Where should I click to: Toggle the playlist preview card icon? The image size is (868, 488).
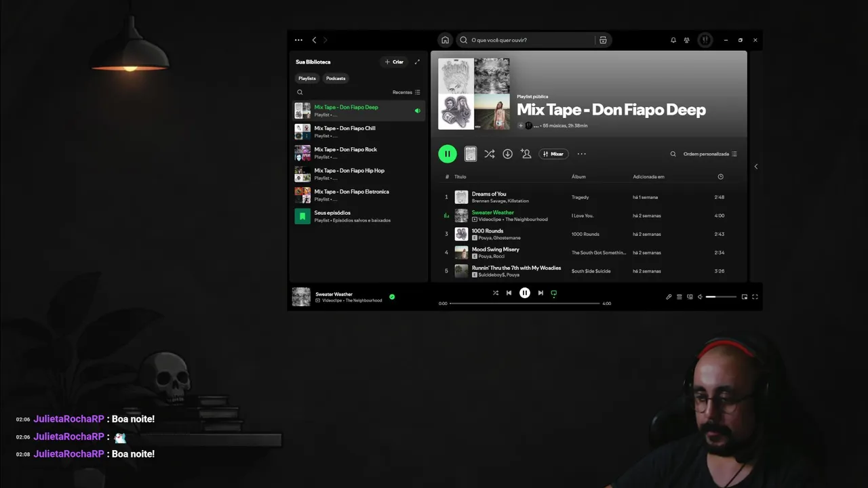470,154
